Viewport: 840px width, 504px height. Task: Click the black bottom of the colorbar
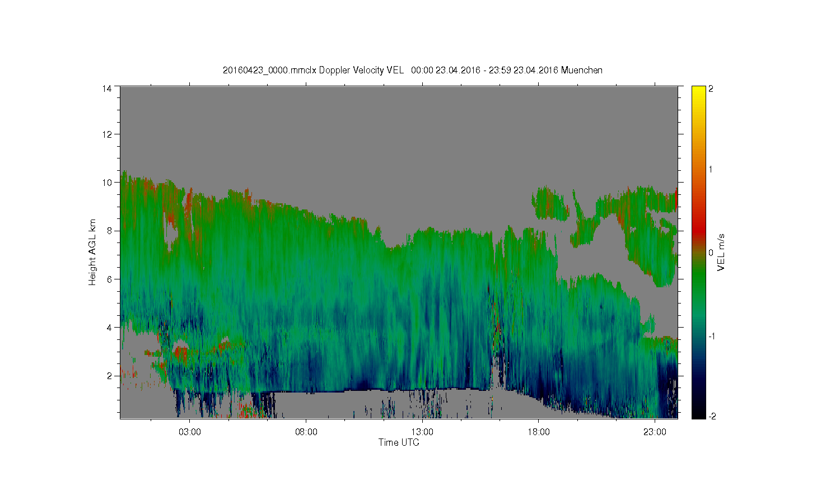point(698,414)
